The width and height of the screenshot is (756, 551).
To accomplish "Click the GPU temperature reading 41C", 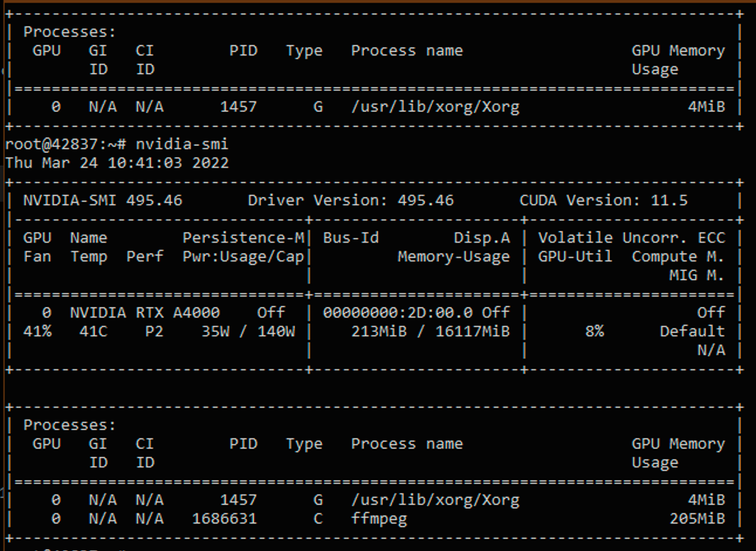I will (93, 331).
